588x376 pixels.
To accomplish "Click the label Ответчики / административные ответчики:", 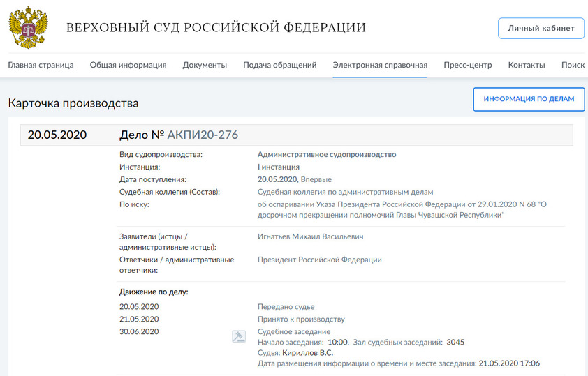I will [177, 265].
